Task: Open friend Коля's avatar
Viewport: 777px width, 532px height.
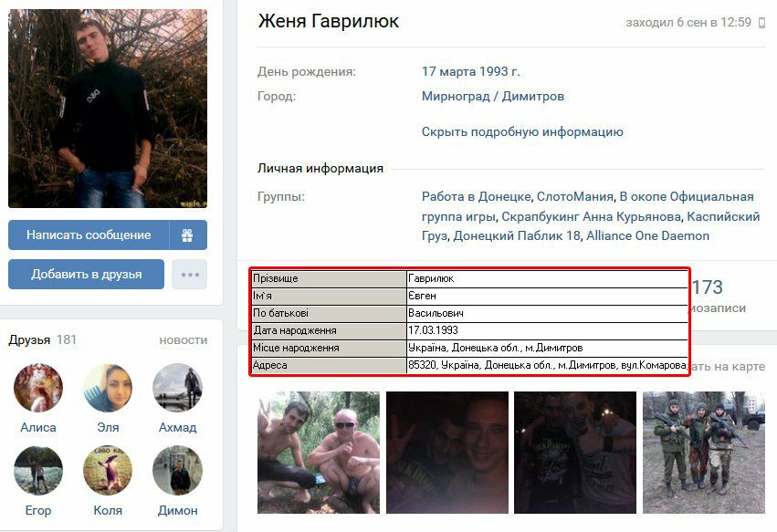Action: (108, 471)
